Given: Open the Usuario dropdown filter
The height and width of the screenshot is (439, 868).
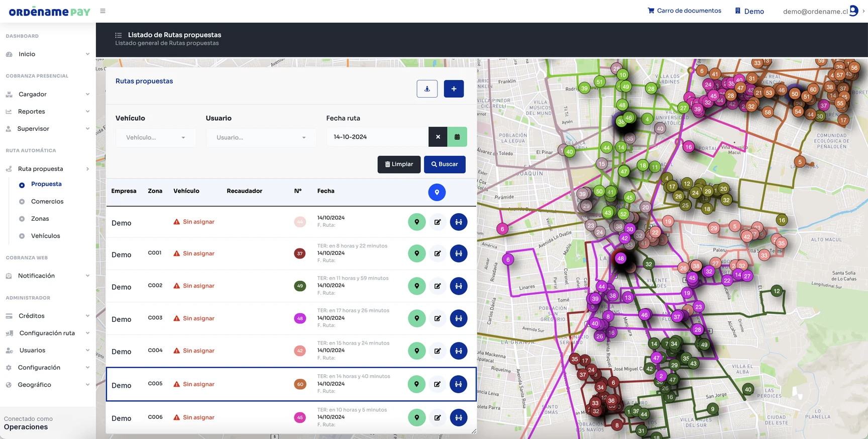Looking at the screenshot, I should point(261,137).
